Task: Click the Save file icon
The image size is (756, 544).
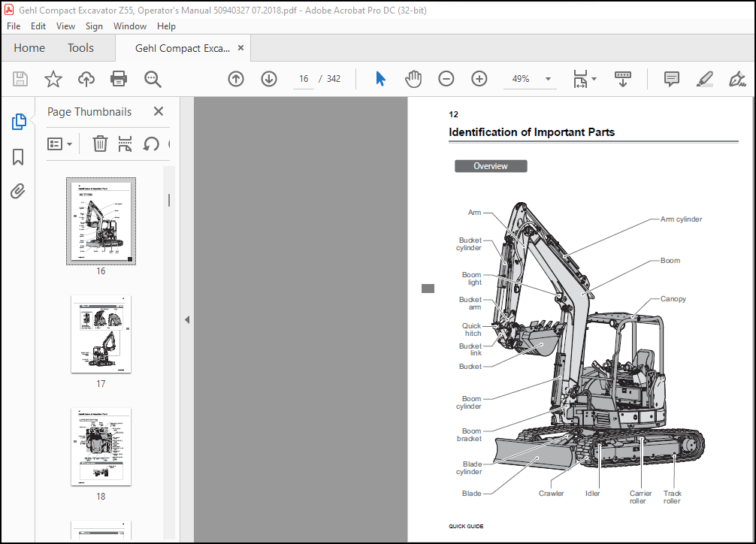Action: pos(20,79)
